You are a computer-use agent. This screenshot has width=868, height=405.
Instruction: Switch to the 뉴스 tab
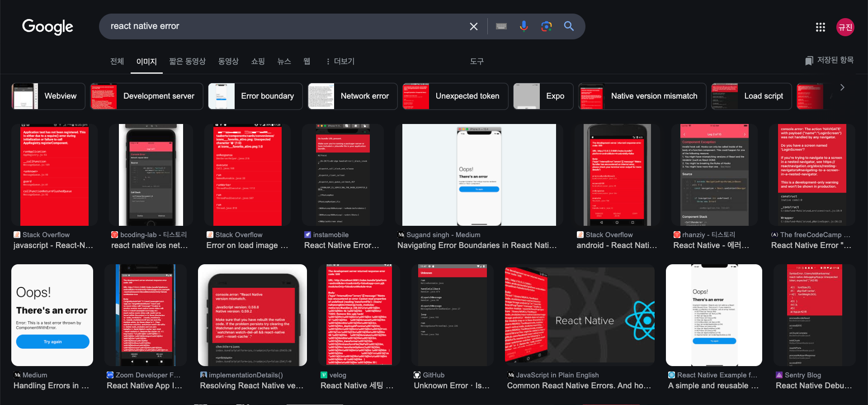click(284, 61)
